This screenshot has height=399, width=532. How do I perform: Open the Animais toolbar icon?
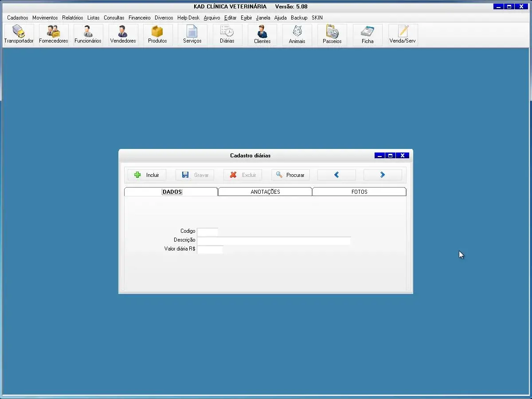[297, 35]
